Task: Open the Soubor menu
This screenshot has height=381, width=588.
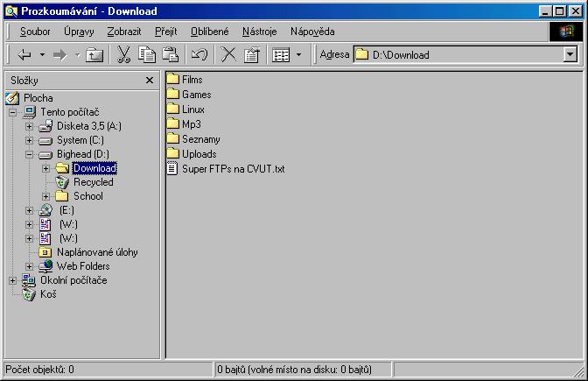Action: pos(35,32)
